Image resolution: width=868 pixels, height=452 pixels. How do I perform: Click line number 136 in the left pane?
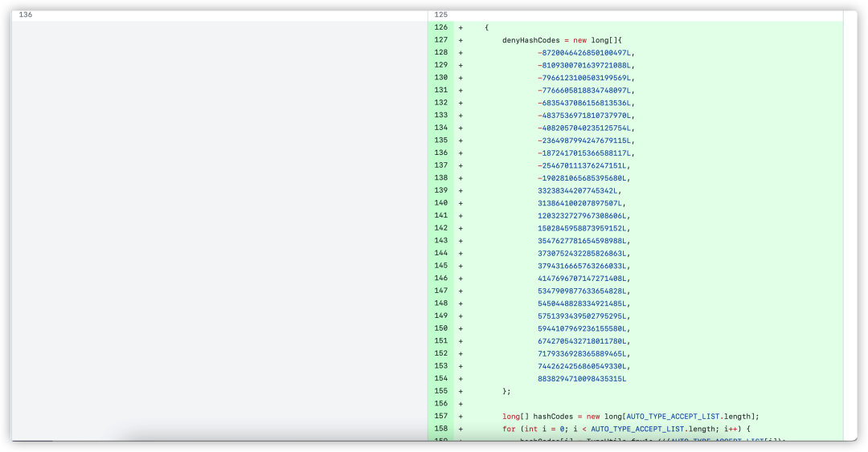click(26, 14)
